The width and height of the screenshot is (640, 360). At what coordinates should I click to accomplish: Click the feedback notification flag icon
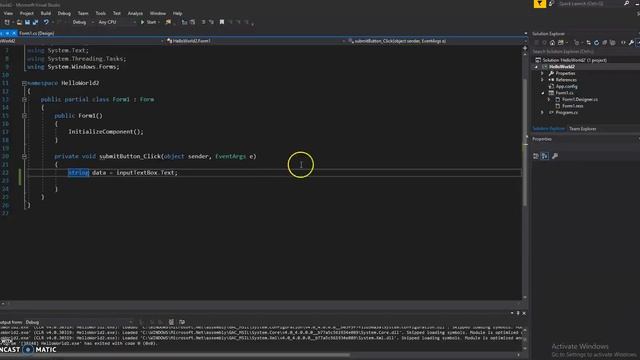click(540, 4)
